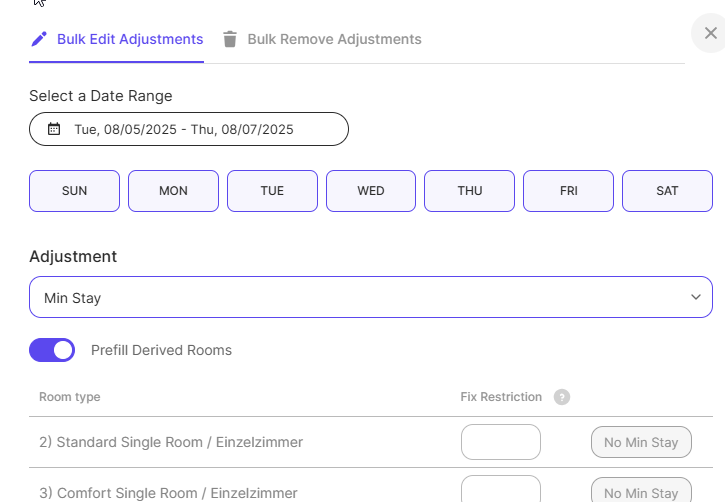
Task: Select the SAT day button
Action: 667,191
